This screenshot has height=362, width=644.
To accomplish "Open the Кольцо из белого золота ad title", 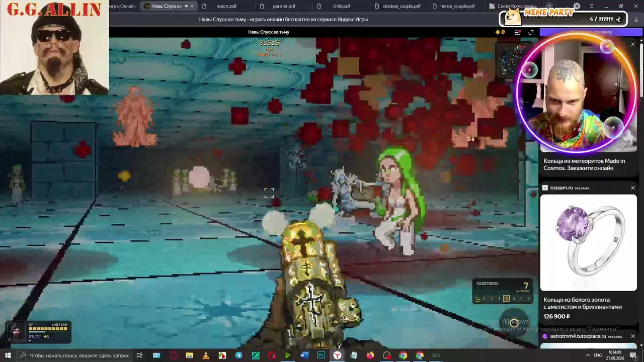I will click(583, 303).
